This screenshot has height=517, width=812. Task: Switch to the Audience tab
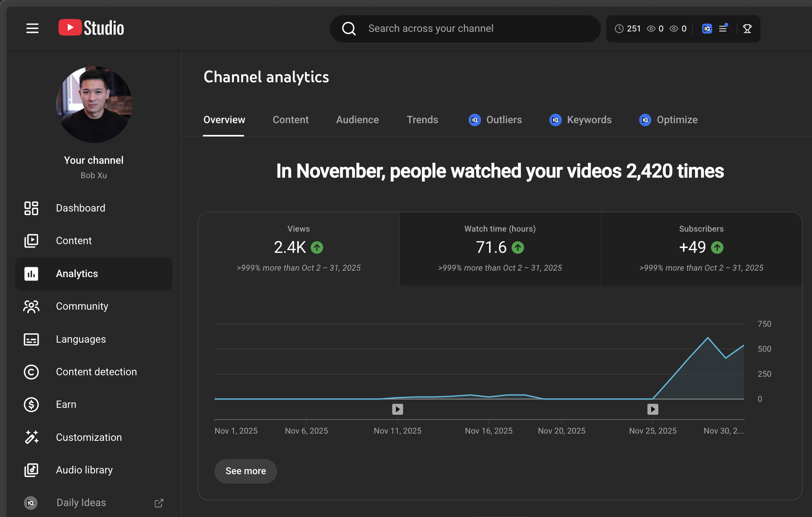click(x=357, y=120)
